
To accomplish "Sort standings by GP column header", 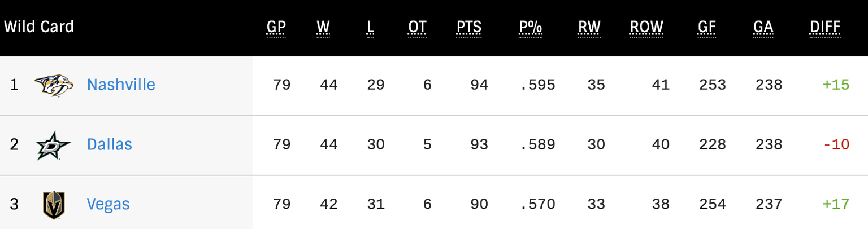I will tap(276, 27).
